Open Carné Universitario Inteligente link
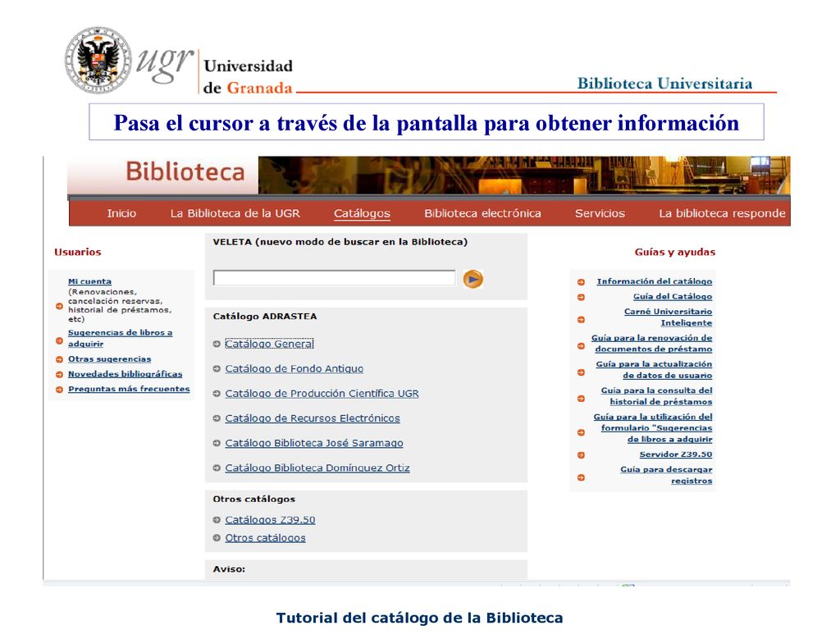 (668, 317)
